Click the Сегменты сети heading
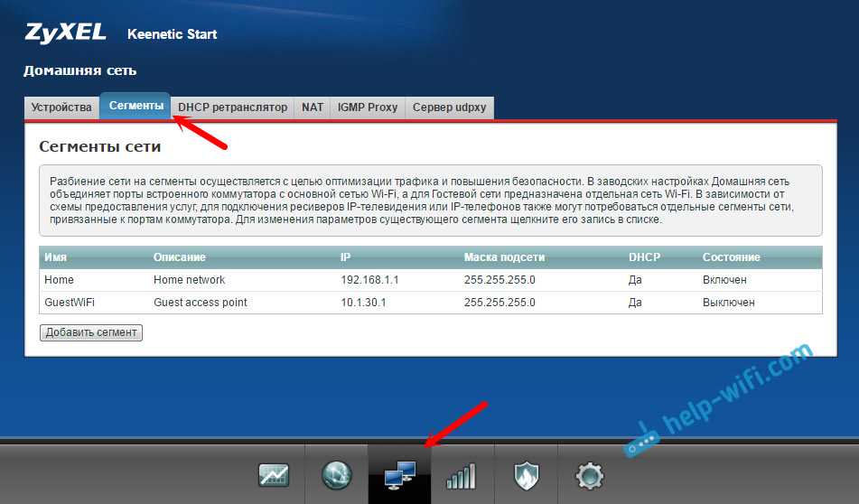 coord(99,147)
